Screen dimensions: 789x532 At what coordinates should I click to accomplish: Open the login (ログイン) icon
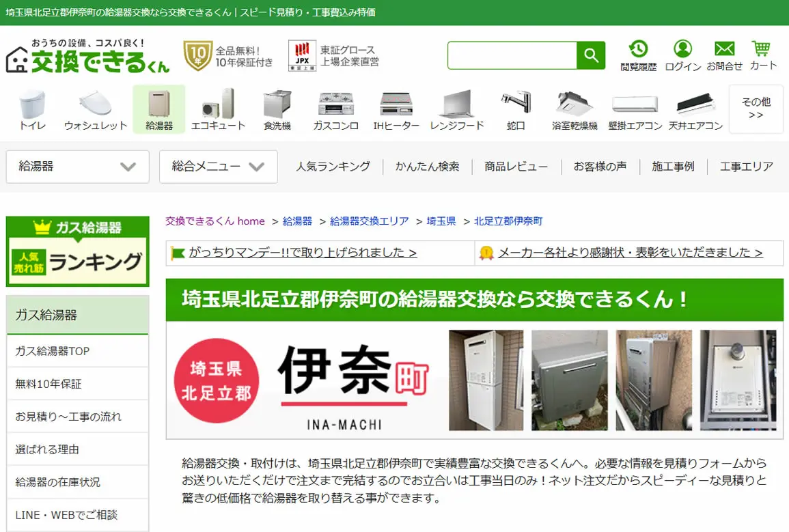[x=683, y=56]
